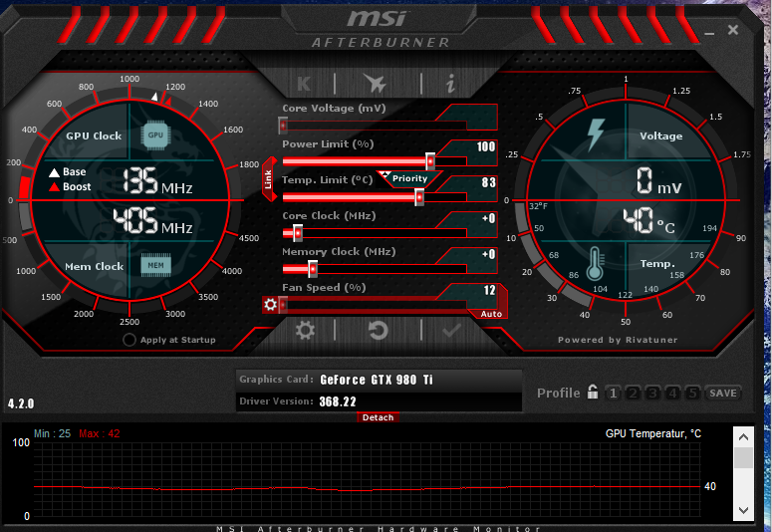
Task: Click the Temp. Limit slider handle
Action: [419, 197]
